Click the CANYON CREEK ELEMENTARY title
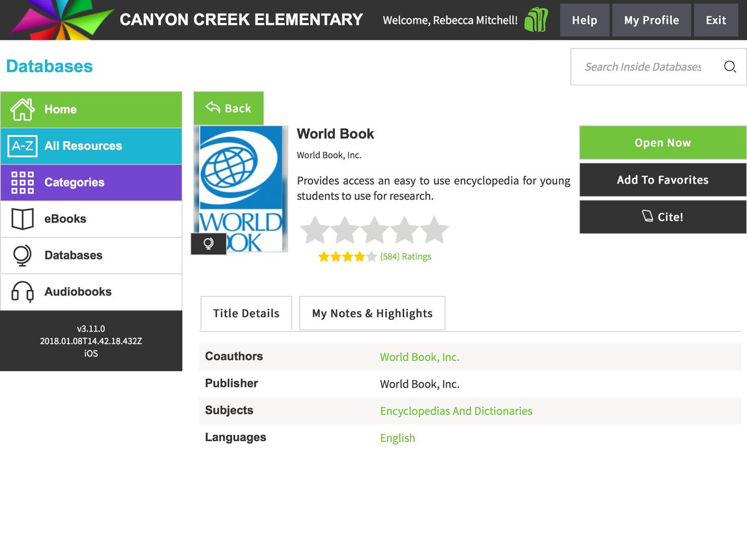 (241, 20)
